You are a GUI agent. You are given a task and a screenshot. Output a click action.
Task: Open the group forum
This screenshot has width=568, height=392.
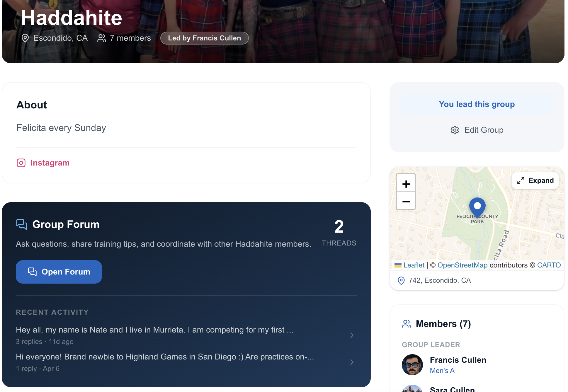tap(59, 272)
